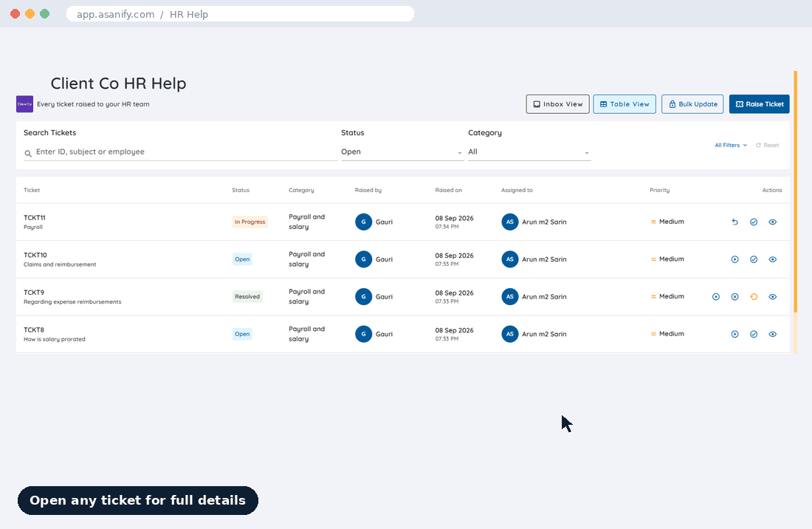
Task: Click Gauri's avatar in the TCKT8 row
Action: (x=363, y=334)
